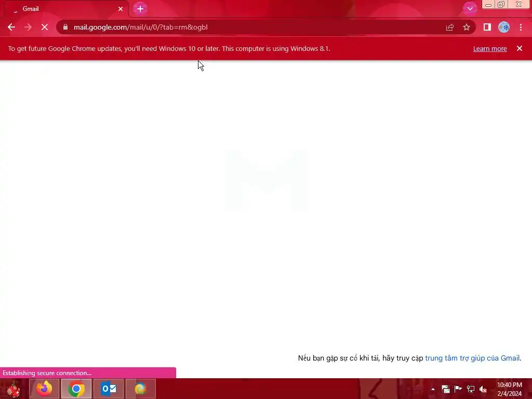Image resolution: width=532 pixels, height=399 pixels.
Task: Open site information via the lock icon
Action: 65,27
